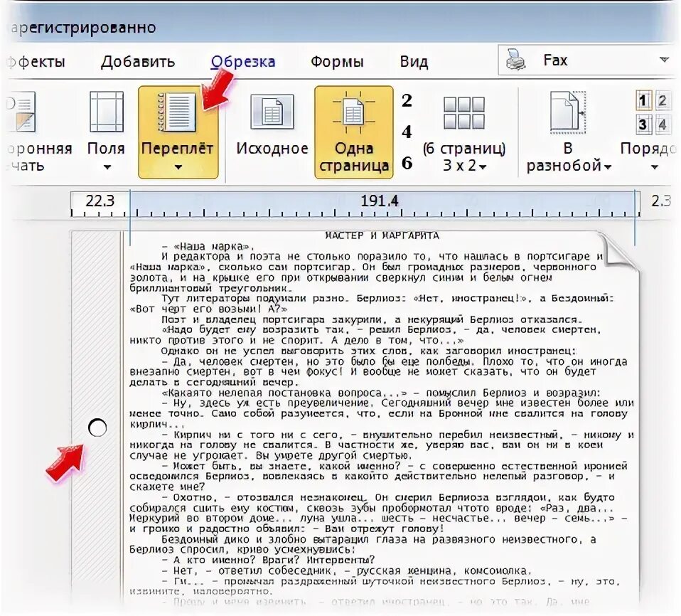Expand the 3 x 2 grid dropdown
This screenshot has height=616, width=681.
tap(483, 166)
